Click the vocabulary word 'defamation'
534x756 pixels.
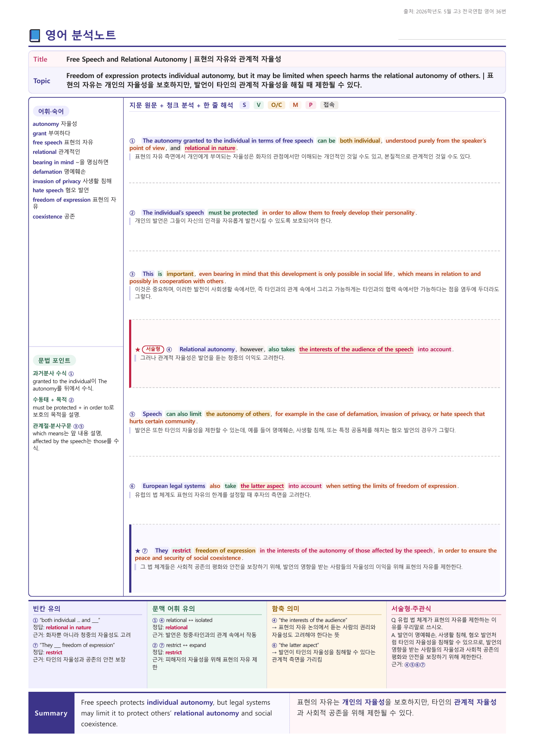coord(47,172)
